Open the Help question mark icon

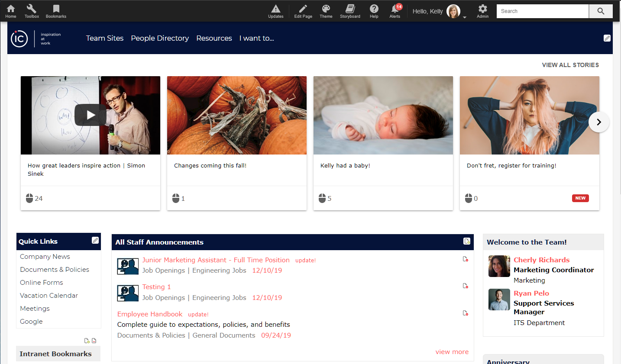(x=374, y=11)
